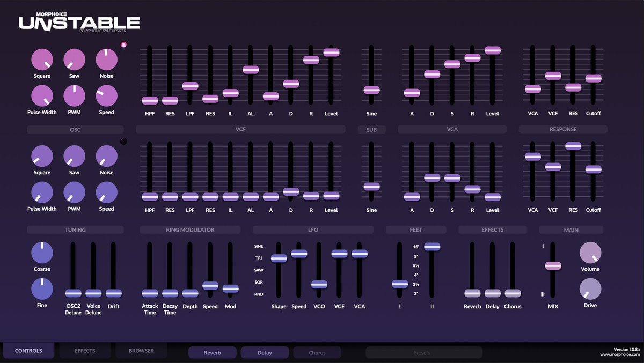The width and height of the screenshot is (644, 363).
Task: Click the pink Saw knob in the upper oscillator
Action: 75,60
